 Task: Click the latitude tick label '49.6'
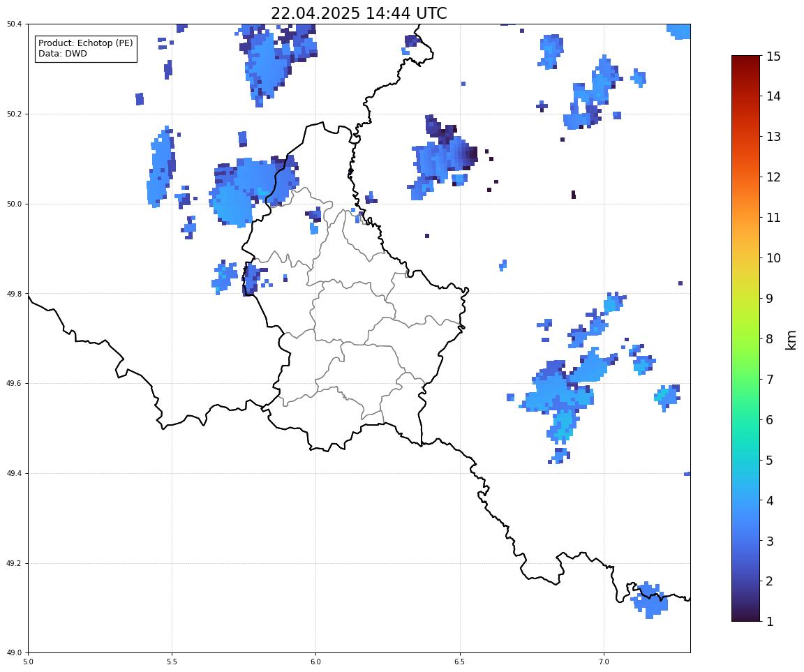pyautogui.click(x=15, y=383)
